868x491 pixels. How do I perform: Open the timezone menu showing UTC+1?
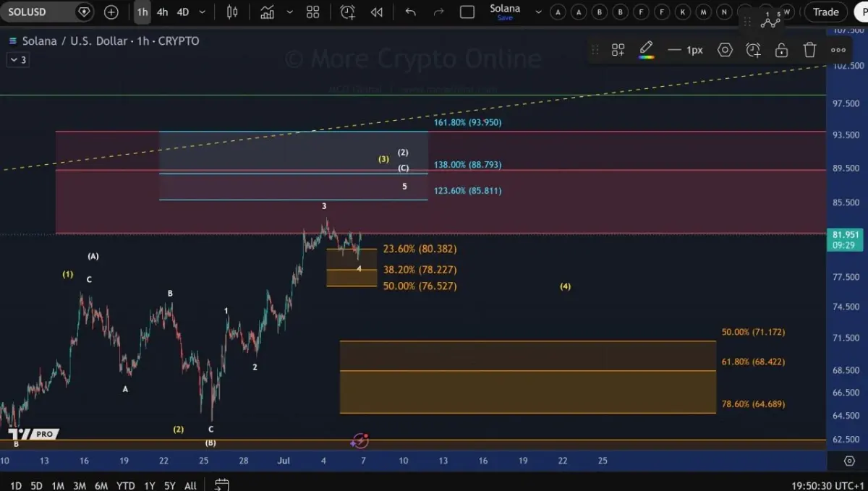pyautogui.click(x=827, y=485)
